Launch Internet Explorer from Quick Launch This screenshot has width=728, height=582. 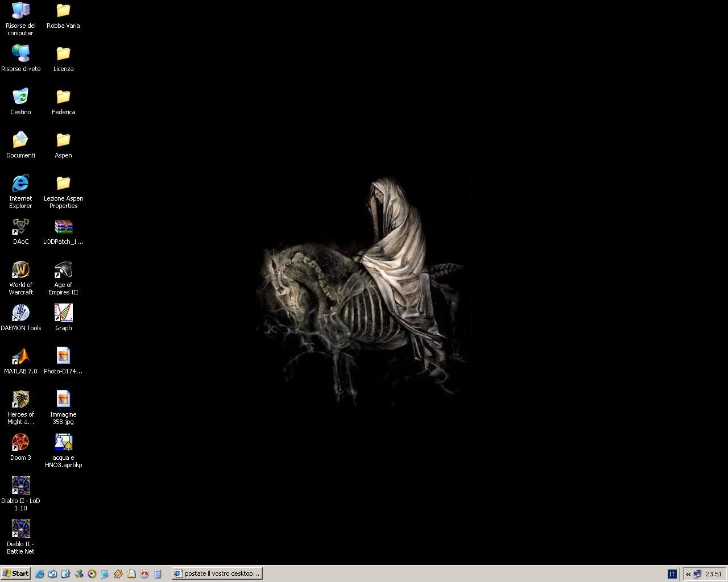coord(39,574)
